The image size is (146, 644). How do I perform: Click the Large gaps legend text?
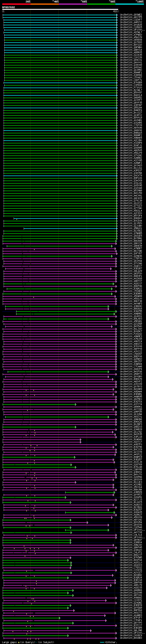click(28, 642)
